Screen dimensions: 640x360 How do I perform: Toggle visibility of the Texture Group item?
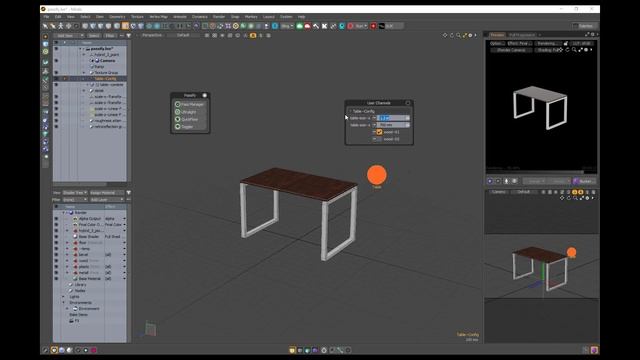(x=56, y=73)
